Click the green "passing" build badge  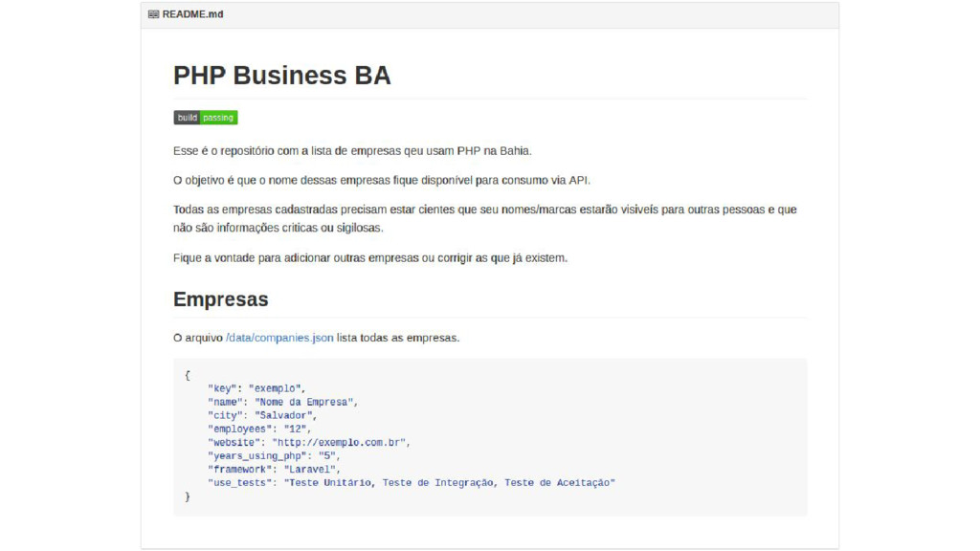pos(218,118)
